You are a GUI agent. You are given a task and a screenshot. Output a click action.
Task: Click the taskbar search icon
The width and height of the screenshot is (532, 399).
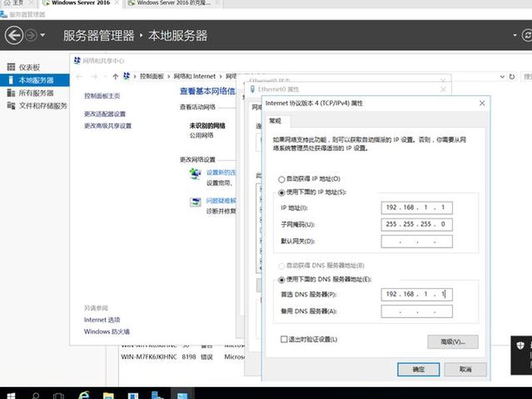pyautogui.click(x=35, y=394)
